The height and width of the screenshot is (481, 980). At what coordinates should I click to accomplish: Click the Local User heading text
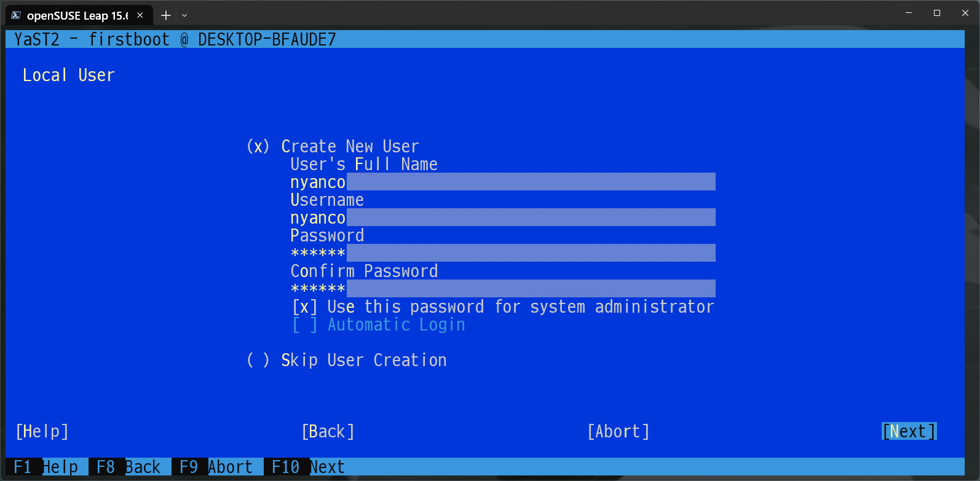pyautogui.click(x=69, y=75)
